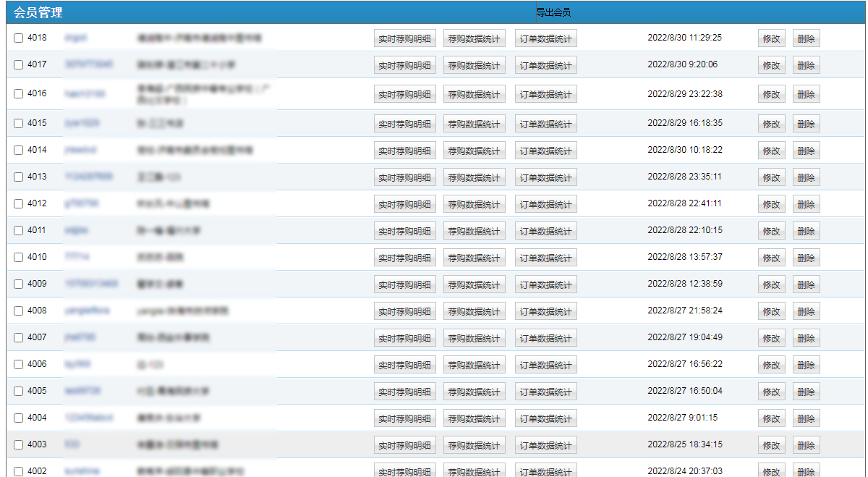Edit member 4008 using 修改
Image resolution: width=868 pixels, height=477 pixels.
point(771,311)
